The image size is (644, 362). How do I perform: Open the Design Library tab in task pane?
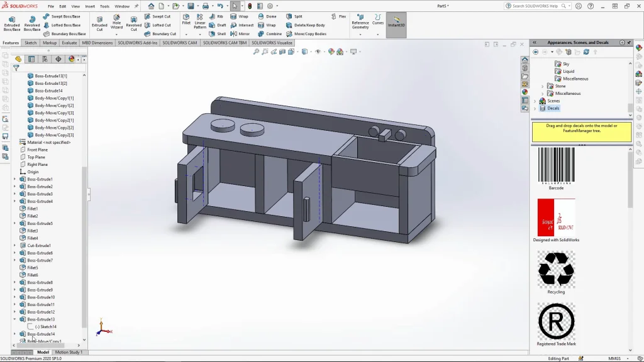pyautogui.click(x=525, y=68)
